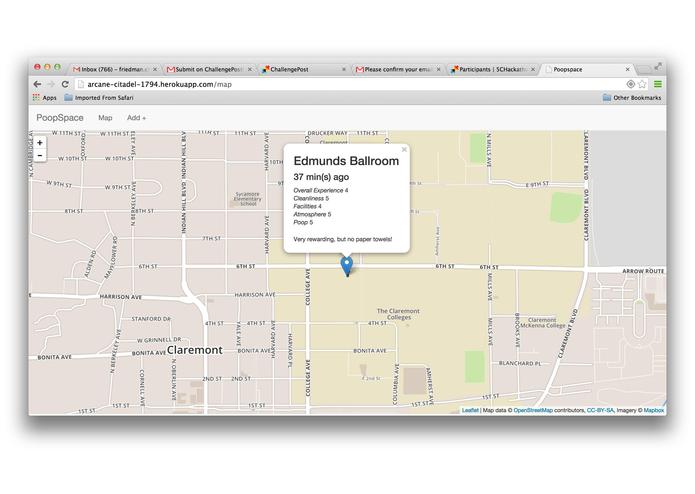This screenshot has height=494, width=695.
Task: Click the browser back arrow
Action: (38, 84)
